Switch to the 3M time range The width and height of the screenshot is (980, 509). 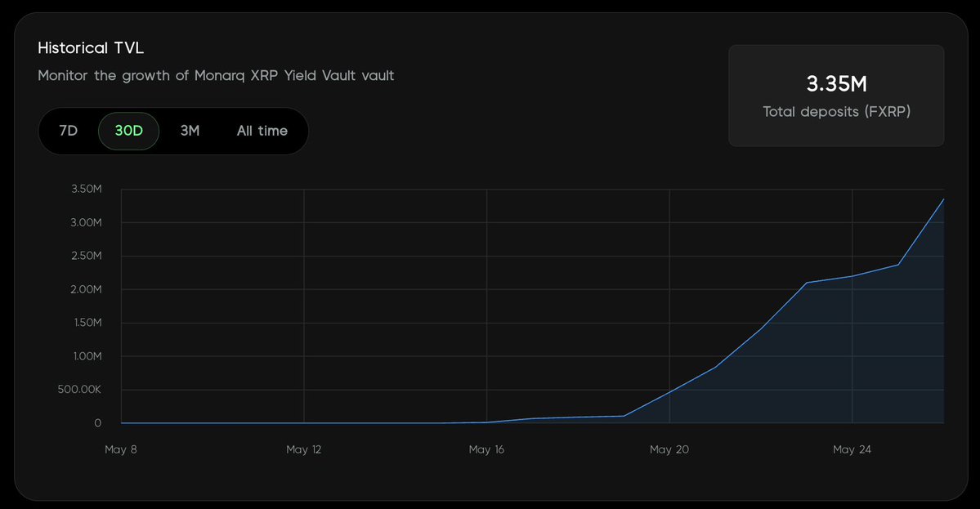coord(190,132)
